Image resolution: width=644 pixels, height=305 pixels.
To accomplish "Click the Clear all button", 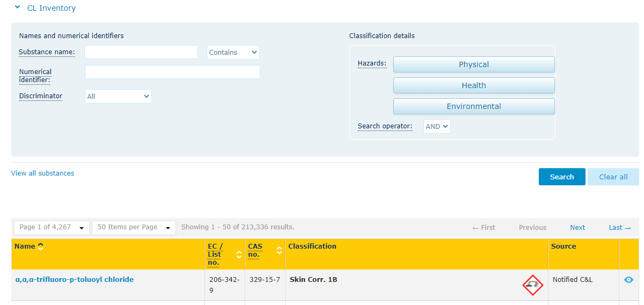I will 613,177.
